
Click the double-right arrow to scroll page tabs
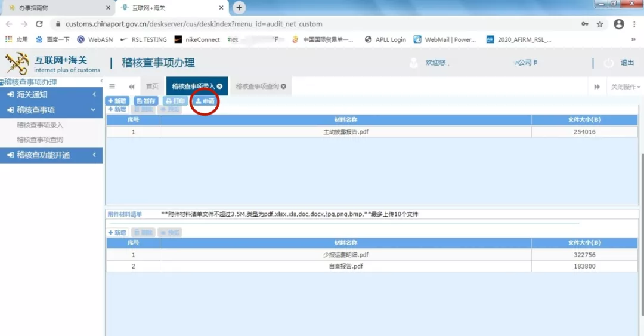[x=597, y=87]
